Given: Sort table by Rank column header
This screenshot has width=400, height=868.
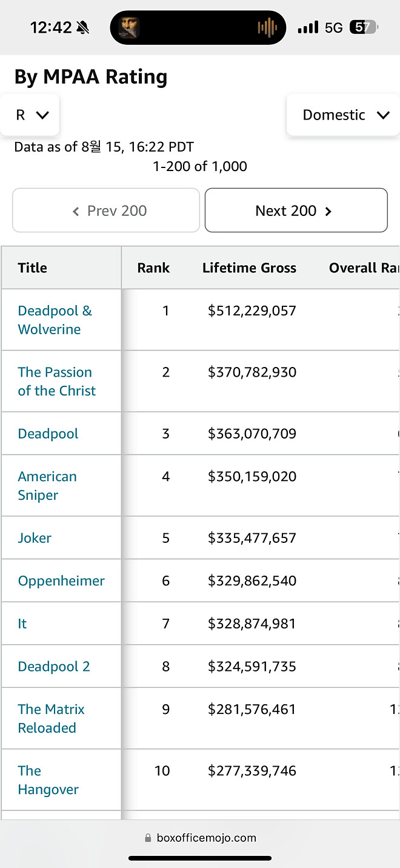Looking at the screenshot, I should click(153, 267).
